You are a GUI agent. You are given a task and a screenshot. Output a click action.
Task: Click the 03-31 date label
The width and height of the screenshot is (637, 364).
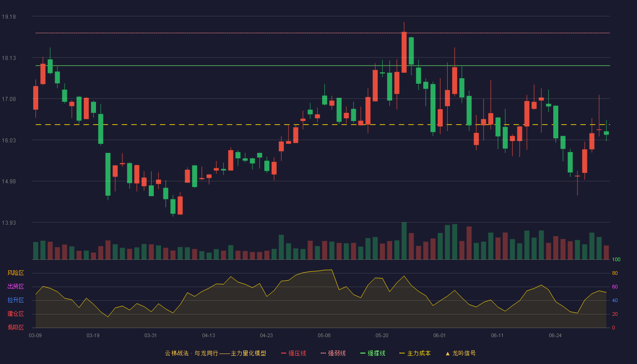click(x=151, y=335)
